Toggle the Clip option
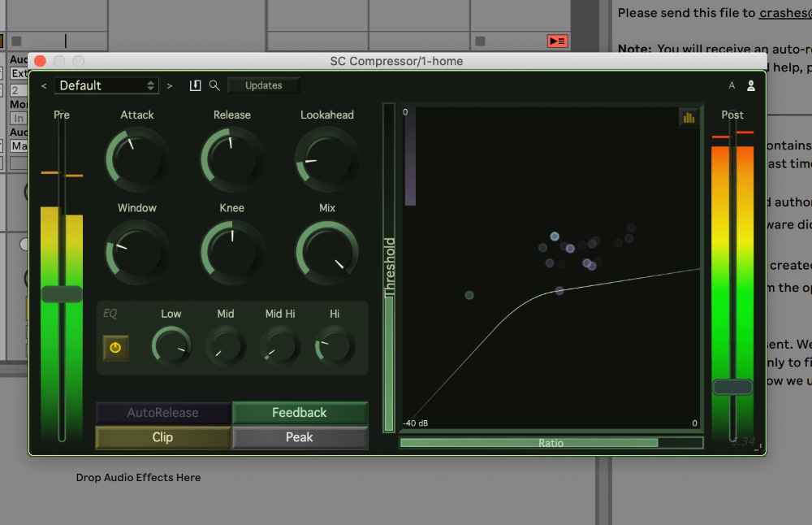812x525 pixels. click(x=163, y=437)
